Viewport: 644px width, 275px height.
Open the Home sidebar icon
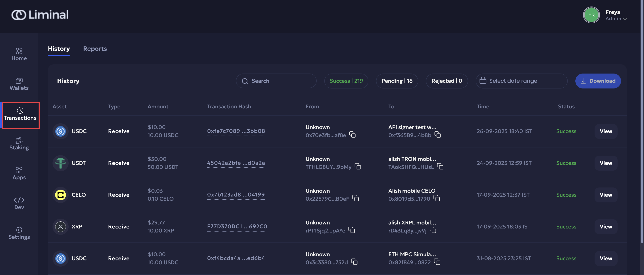point(19,54)
